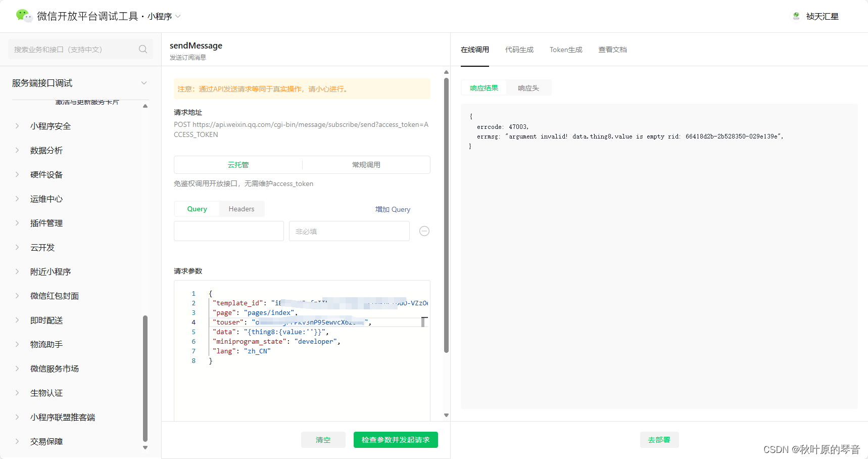Viewport: 868px width, 459px height.
Task: Select the 云托管 call mode
Action: point(238,165)
